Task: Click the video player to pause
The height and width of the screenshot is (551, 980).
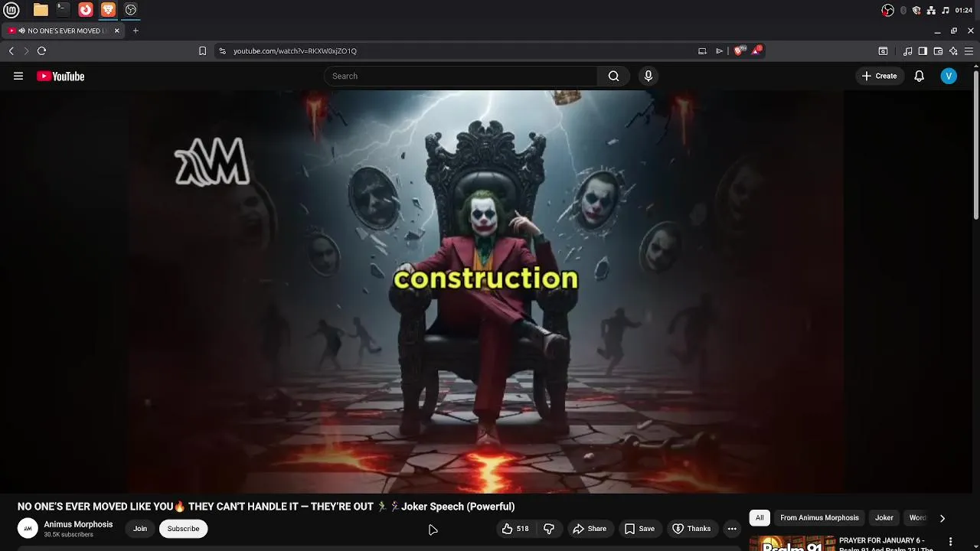Action: click(x=486, y=292)
